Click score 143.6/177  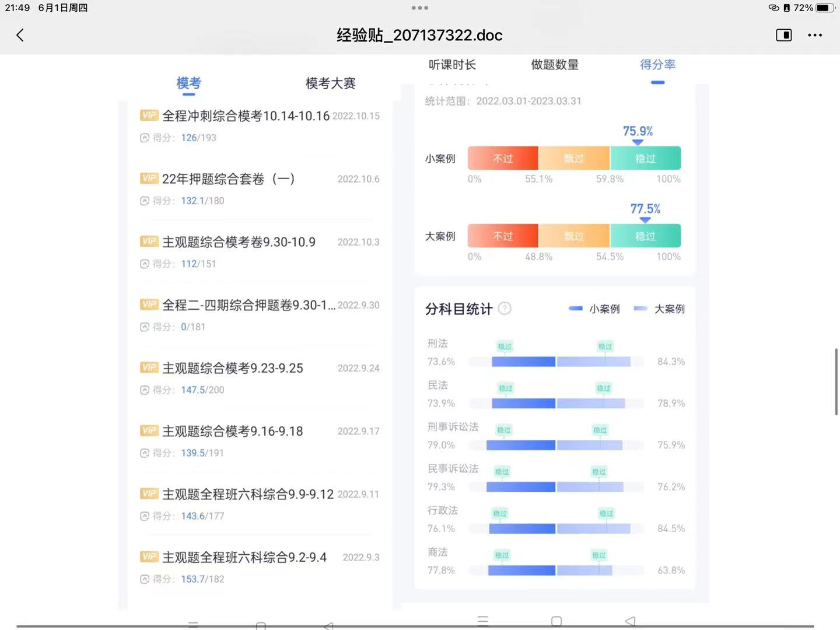pyautogui.click(x=202, y=516)
